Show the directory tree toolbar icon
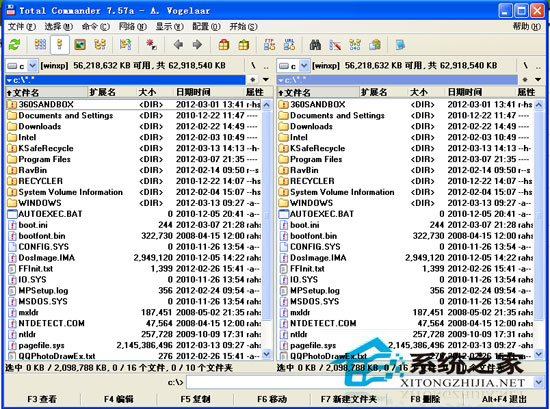The image size is (550, 409). click(x=100, y=45)
